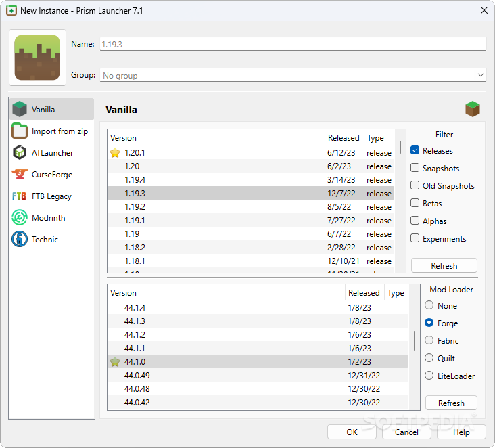Select Minecraft version 1.18.1
The width and height of the screenshot is (495, 448).
pos(251,261)
